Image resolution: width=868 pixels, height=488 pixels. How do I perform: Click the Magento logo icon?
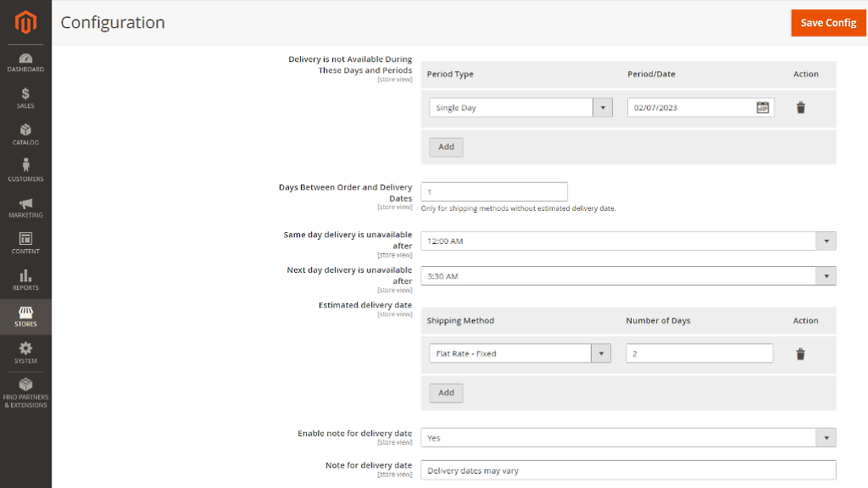coord(25,22)
